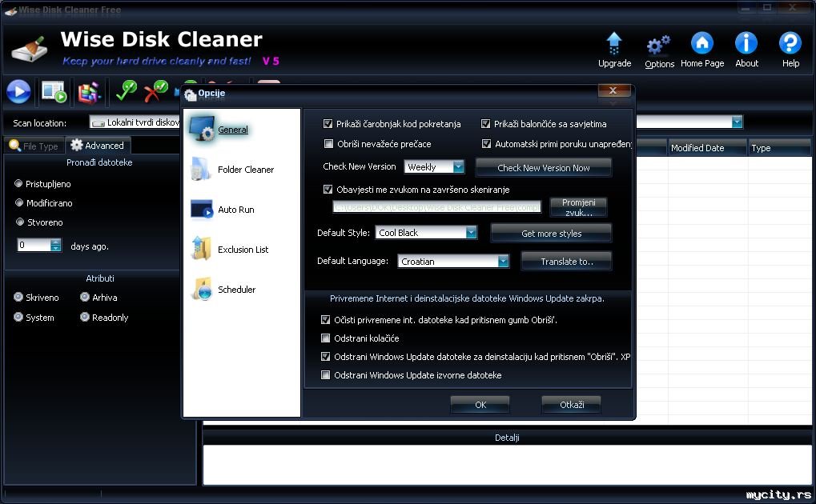This screenshot has width=816, height=504.
Task: Click Get more styles button
Action: pyautogui.click(x=551, y=234)
